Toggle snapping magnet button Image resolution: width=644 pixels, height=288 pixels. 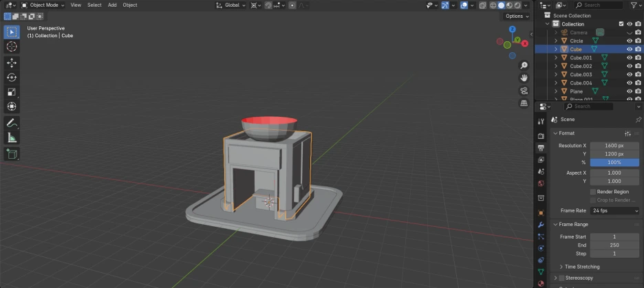click(x=268, y=5)
